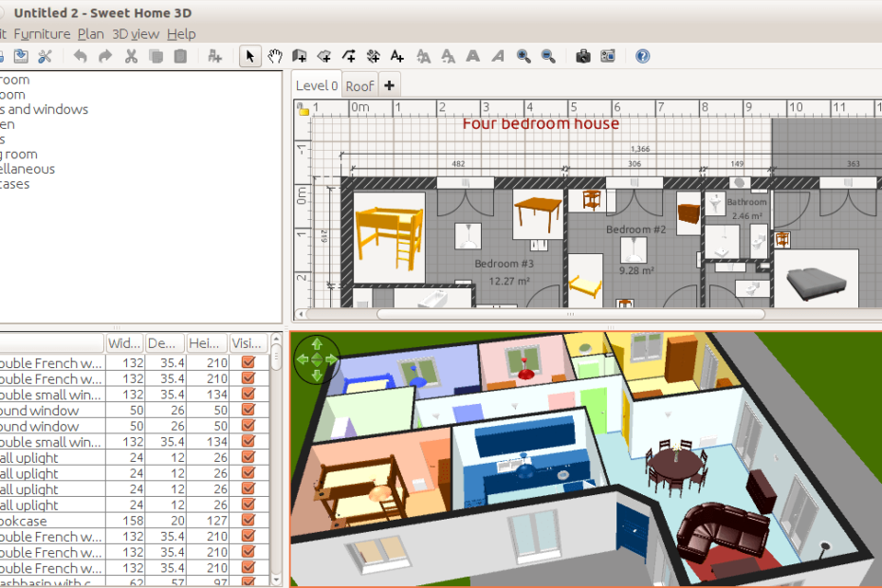
Task: Click the Add furniture to home icon
Action: (214, 56)
